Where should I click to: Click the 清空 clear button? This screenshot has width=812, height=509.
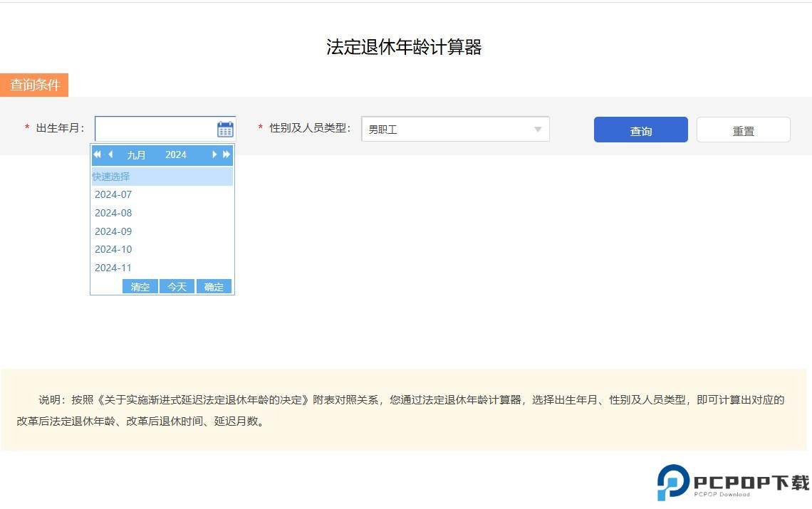[x=140, y=286]
